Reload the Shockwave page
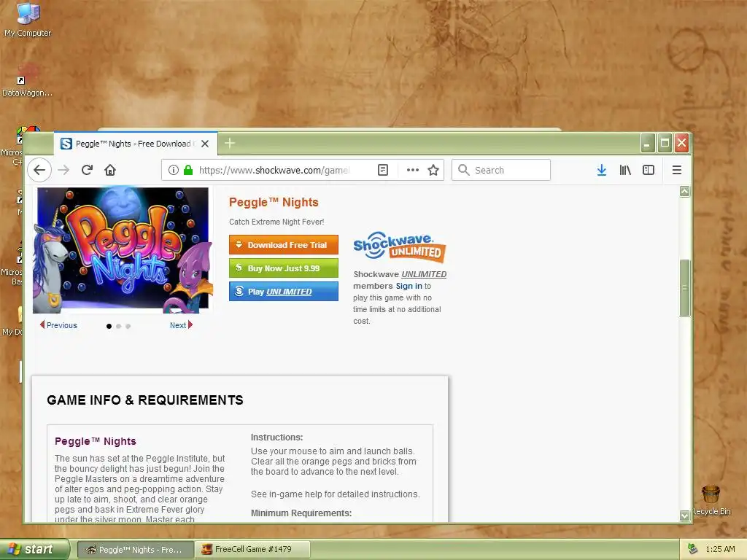The height and width of the screenshot is (560, 747). point(87,170)
